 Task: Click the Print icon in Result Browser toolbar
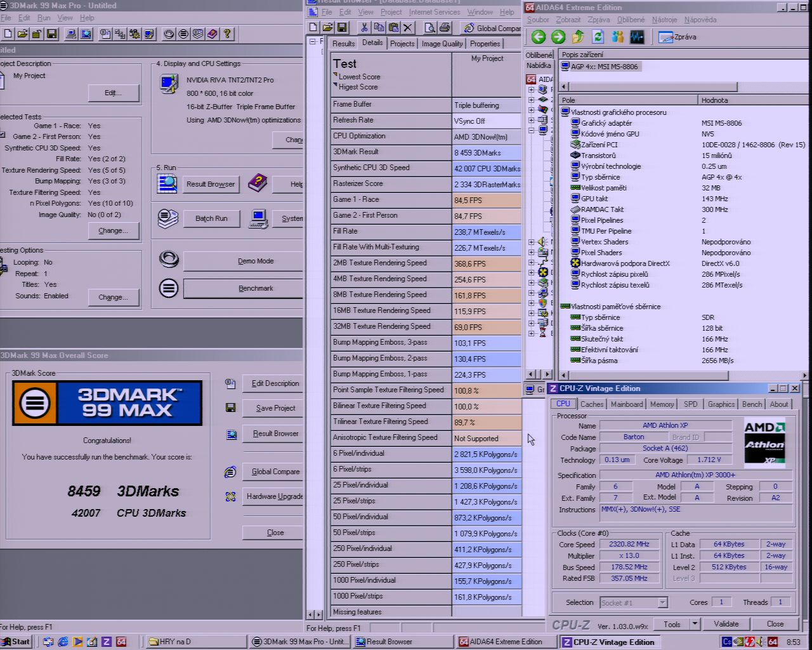445,27
